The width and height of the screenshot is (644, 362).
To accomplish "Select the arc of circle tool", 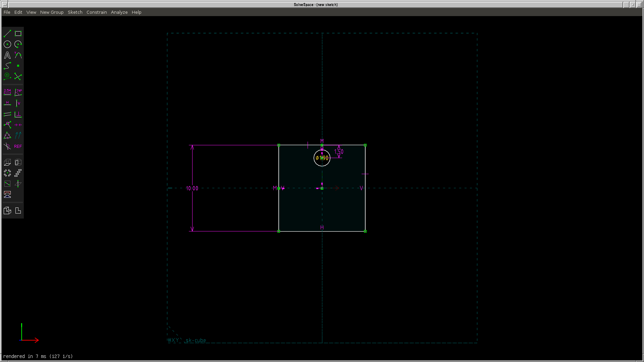I will click(x=18, y=44).
